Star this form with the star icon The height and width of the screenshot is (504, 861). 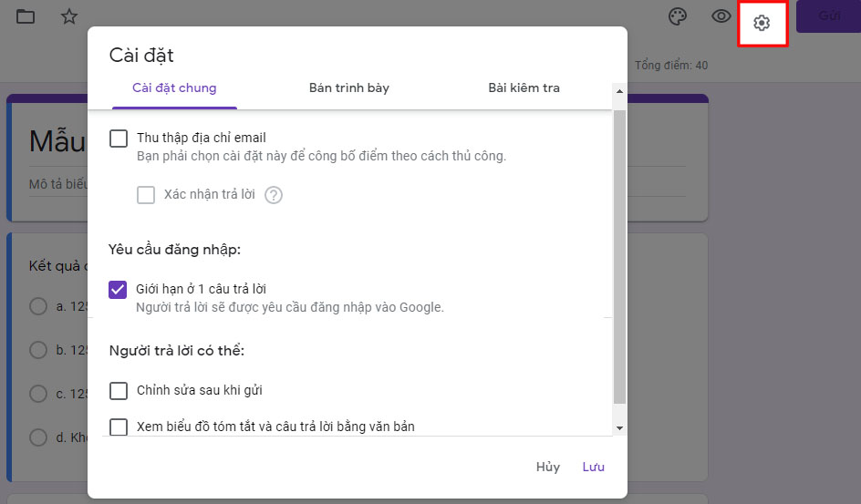[69, 16]
